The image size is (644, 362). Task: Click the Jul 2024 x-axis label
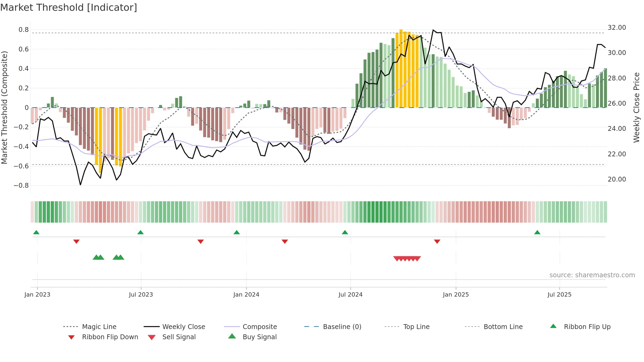click(x=350, y=294)
